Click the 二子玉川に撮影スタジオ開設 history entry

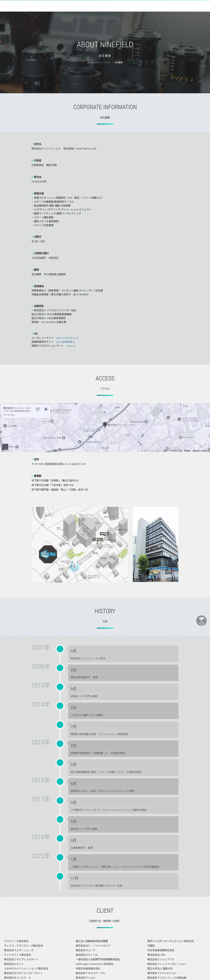pos(87,715)
